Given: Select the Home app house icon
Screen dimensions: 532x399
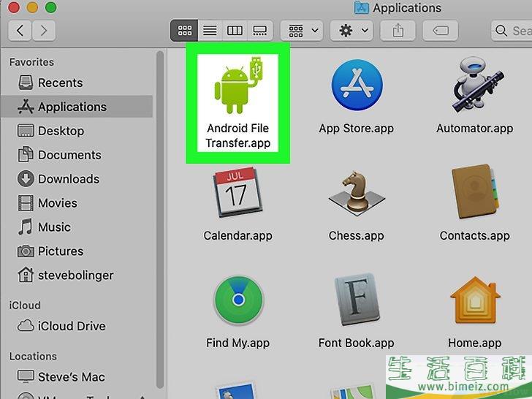Looking at the screenshot, I should tap(475, 300).
